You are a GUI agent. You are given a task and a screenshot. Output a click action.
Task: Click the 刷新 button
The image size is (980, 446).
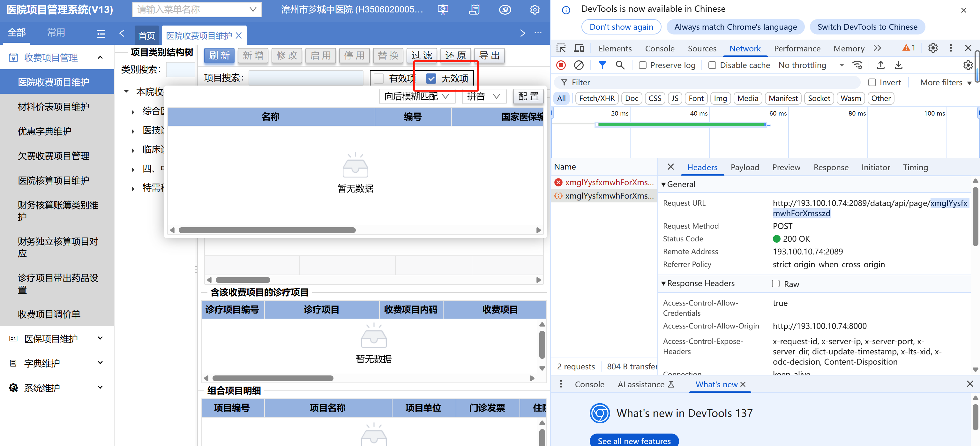click(220, 56)
